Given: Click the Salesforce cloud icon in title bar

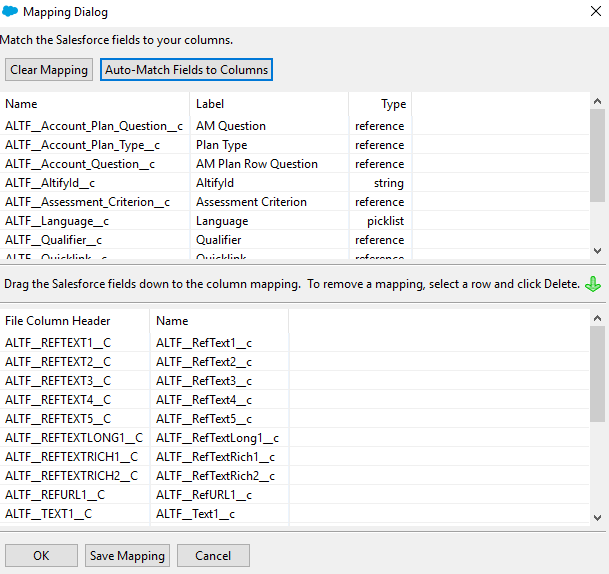Looking at the screenshot, I should [x=10, y=12].
